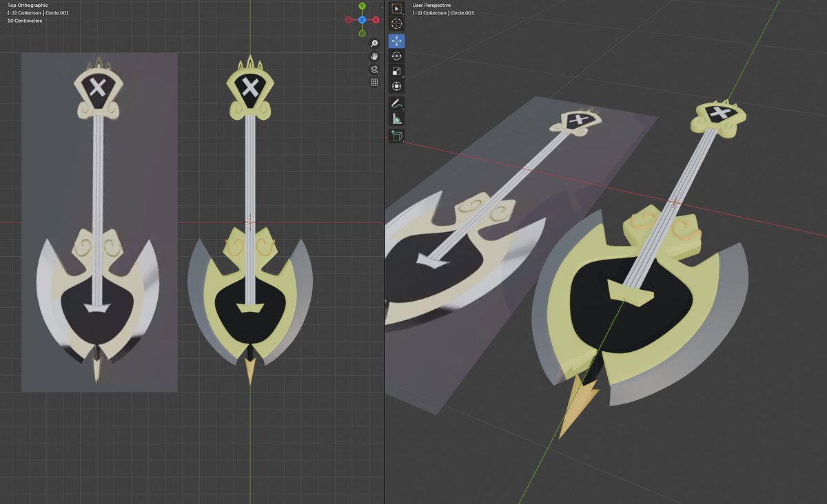Activate the 3D Cursor tool
The image size is (827, 504).
pyautogui.click(x=397, y=23)
